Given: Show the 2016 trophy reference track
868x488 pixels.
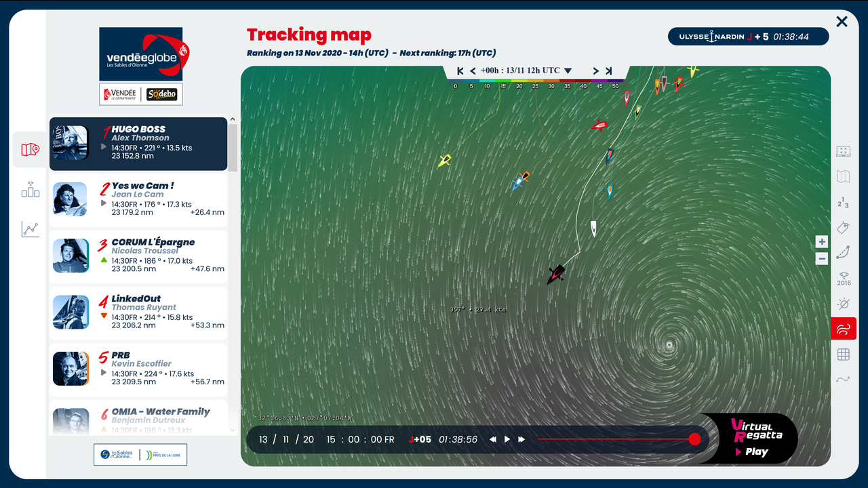Looking at the screenshot, I should tap(844, 278).
